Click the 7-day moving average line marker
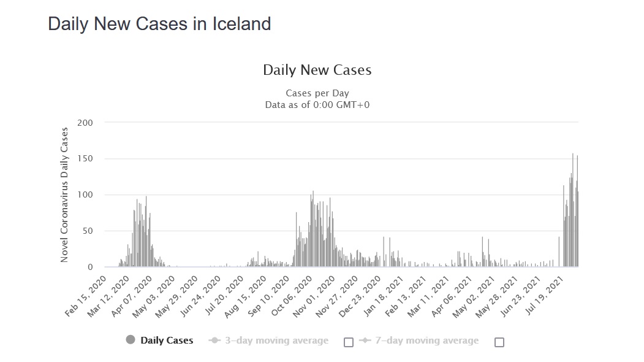Viewport: 644px width, 362px height. click(x=365, y=341)
